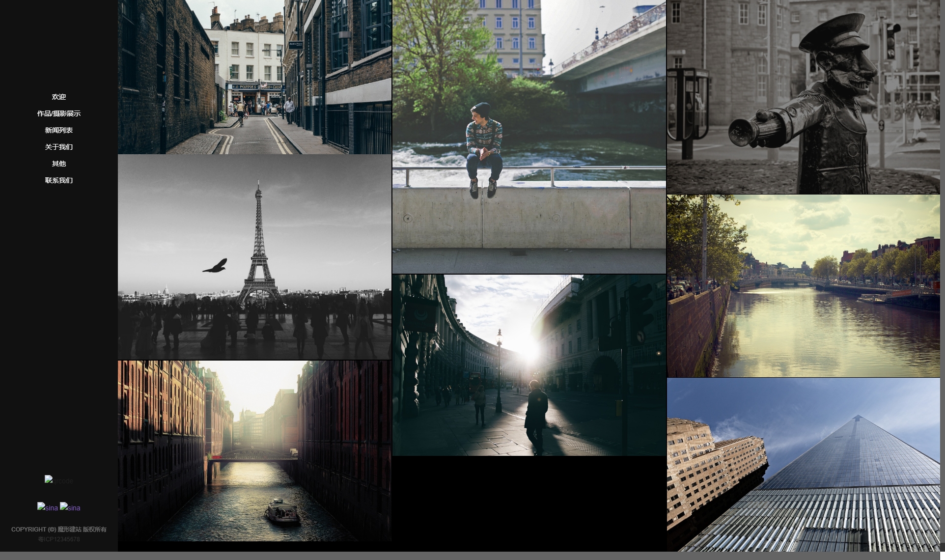Open the Eiffel Tower black-and-white photo
Image resolution: width=945 pixels, height=560 pixels.
pos(254,257)
